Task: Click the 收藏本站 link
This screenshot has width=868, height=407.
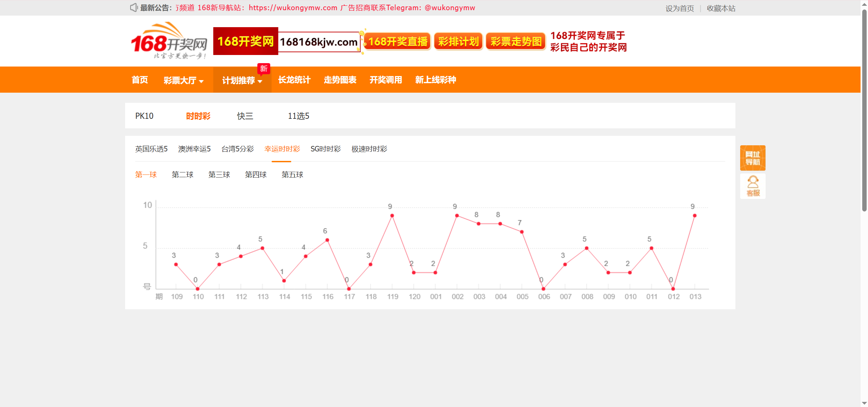Action: pos(721,8)
